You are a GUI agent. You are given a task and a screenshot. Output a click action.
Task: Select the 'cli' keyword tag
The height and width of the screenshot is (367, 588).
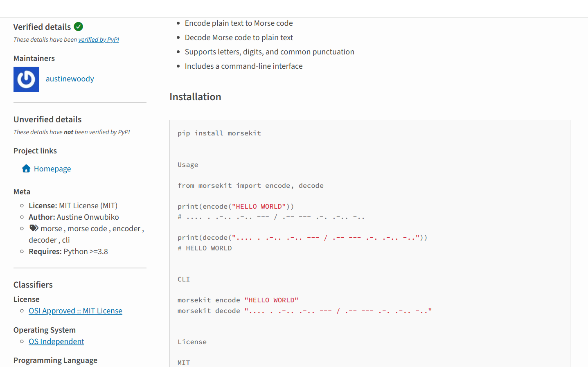click(x=66, y=240)
